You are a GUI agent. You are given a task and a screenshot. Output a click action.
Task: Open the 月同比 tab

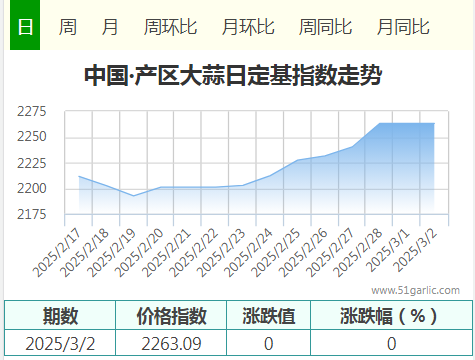[x=403, y=27]
